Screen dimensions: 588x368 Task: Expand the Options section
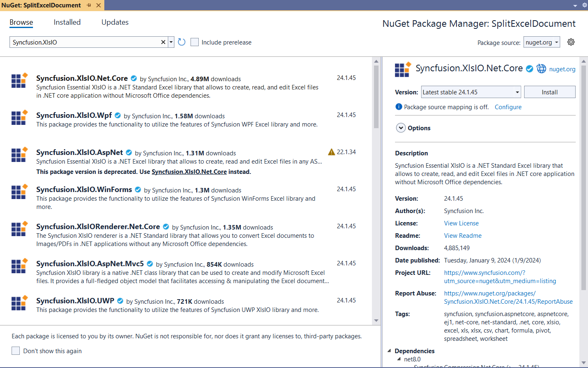(x=401, y=128)
